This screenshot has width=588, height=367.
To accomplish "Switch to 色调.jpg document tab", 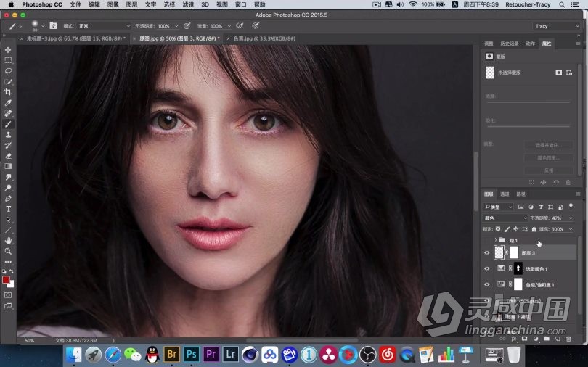I will tap(264, 38).
